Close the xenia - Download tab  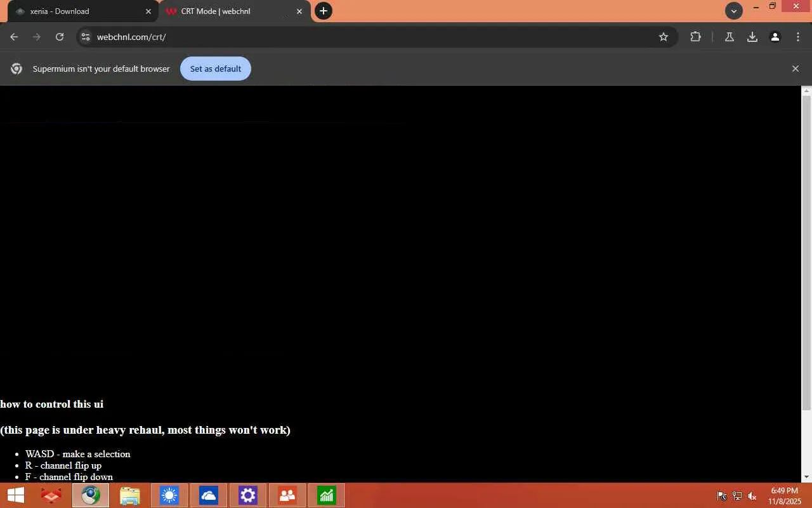click(148, 11)
